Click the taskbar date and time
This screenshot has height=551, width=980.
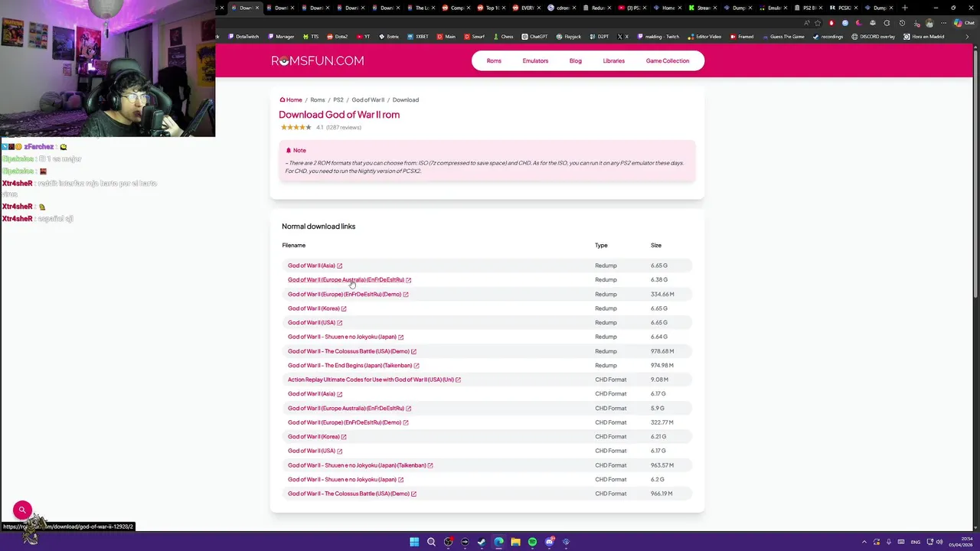960,542
